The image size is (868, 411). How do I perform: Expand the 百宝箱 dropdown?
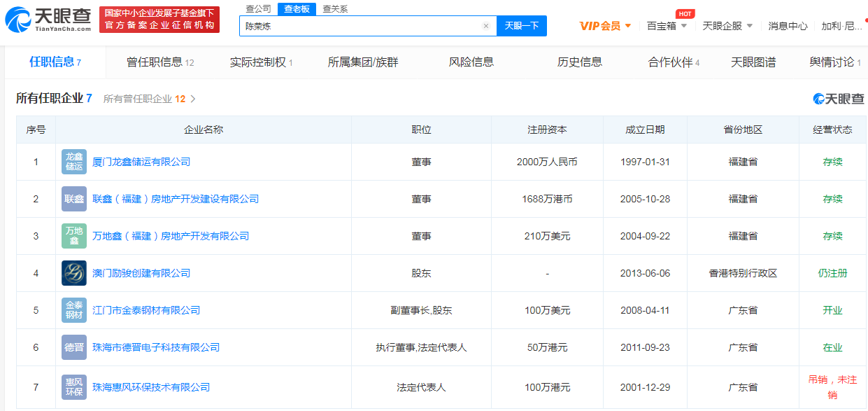point(667,26)
